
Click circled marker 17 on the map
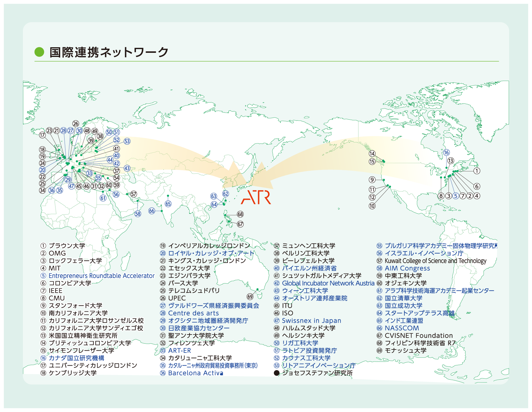coord(42,135)
